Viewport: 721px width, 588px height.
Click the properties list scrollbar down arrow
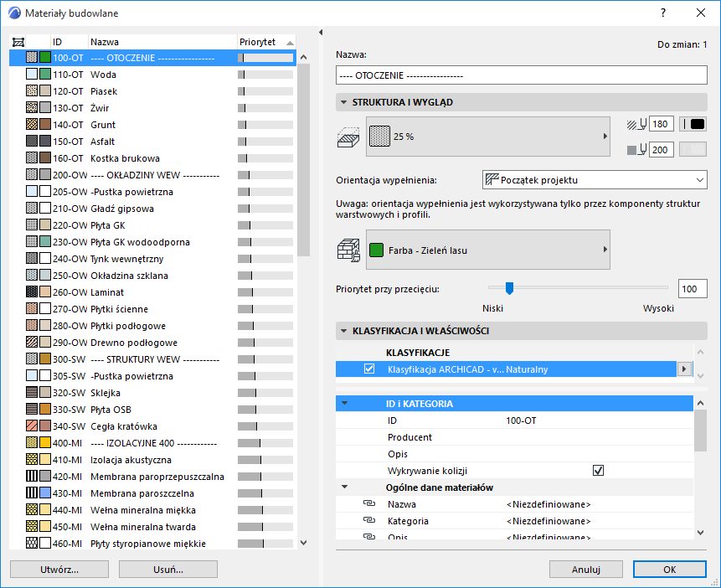click(x=700, y=533)
